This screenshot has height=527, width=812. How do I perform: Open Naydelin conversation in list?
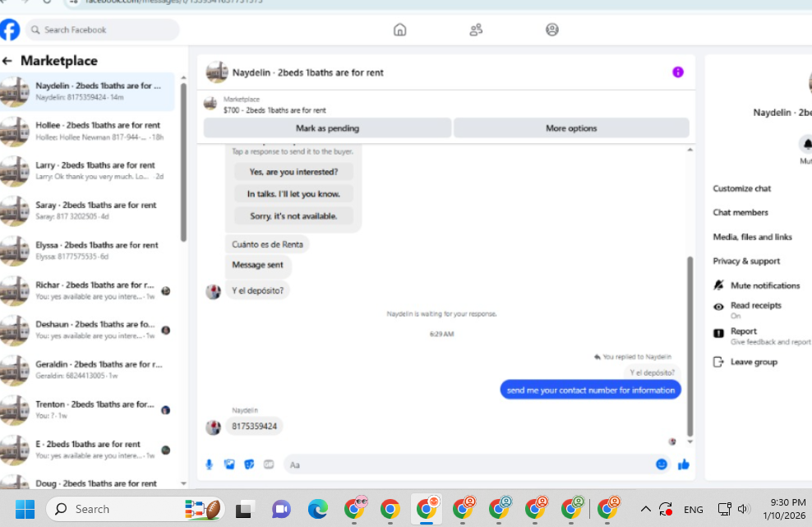(x=87, y=91)
